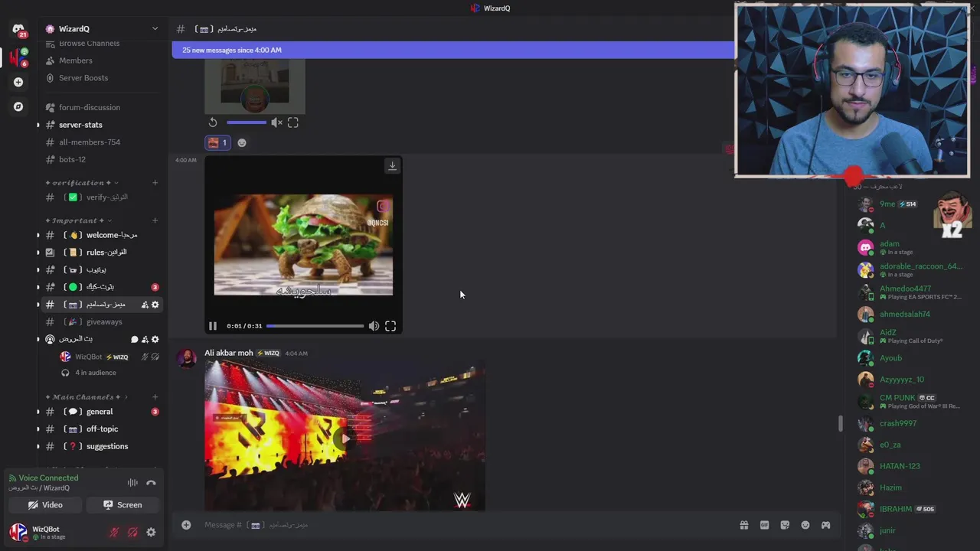
Task: Click '4 in audience' row
Action: coord(95,373)
